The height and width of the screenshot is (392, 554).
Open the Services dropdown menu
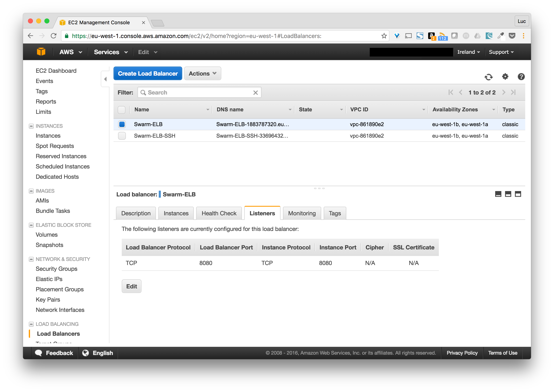tap(111, 52)
